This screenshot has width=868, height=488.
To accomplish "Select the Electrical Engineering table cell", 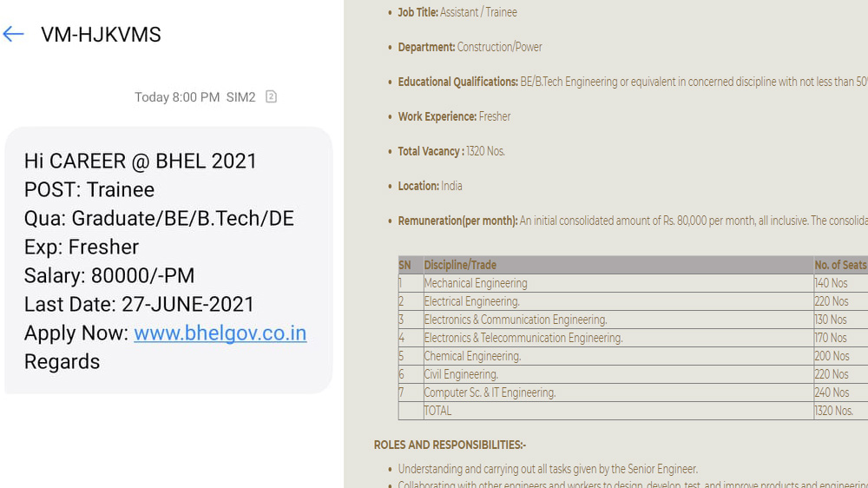I will (471, 301).
